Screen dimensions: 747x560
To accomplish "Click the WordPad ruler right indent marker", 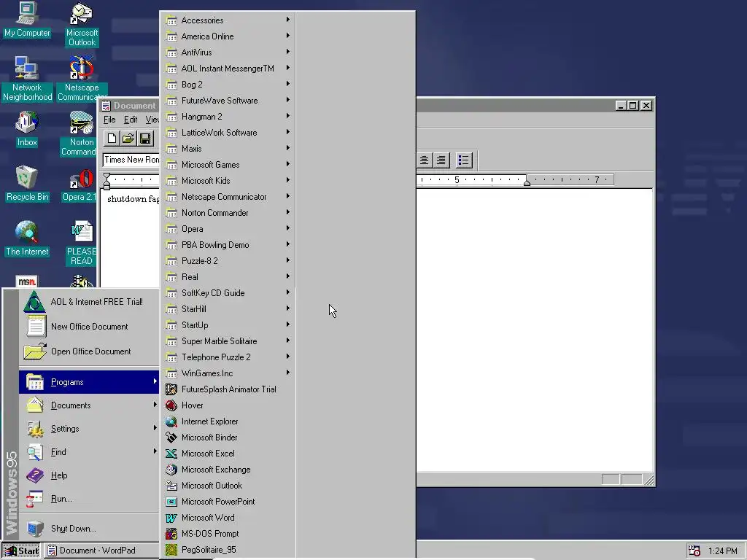I will coord(527,182).
